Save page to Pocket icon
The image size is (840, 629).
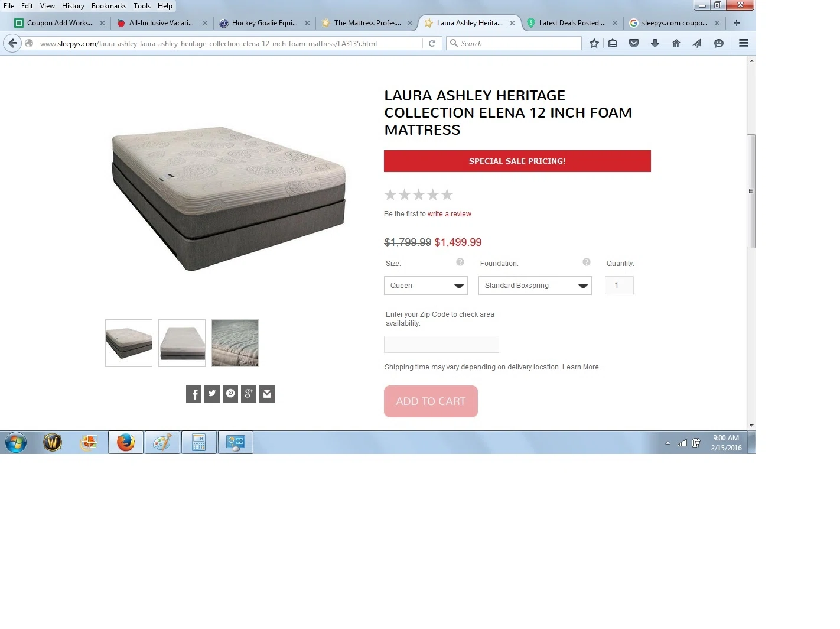click(x=634, y=43)
